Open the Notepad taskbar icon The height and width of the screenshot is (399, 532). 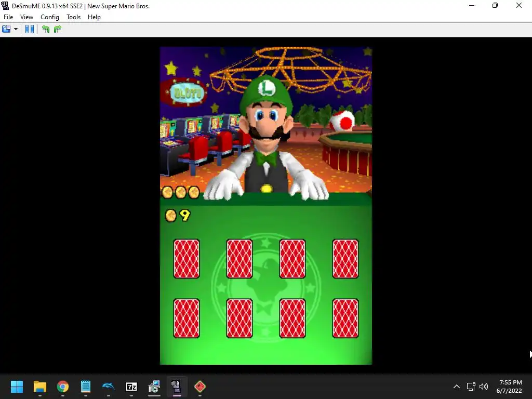(86, 387)
